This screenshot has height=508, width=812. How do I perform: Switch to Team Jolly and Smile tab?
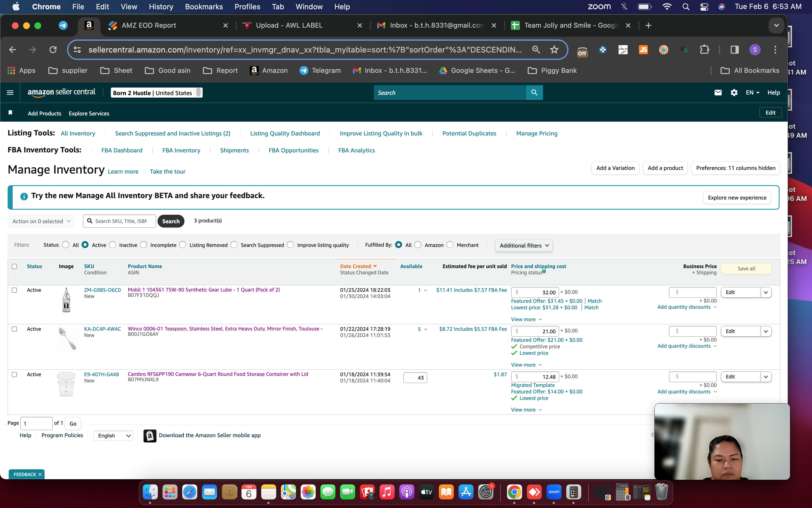[570, 25]
